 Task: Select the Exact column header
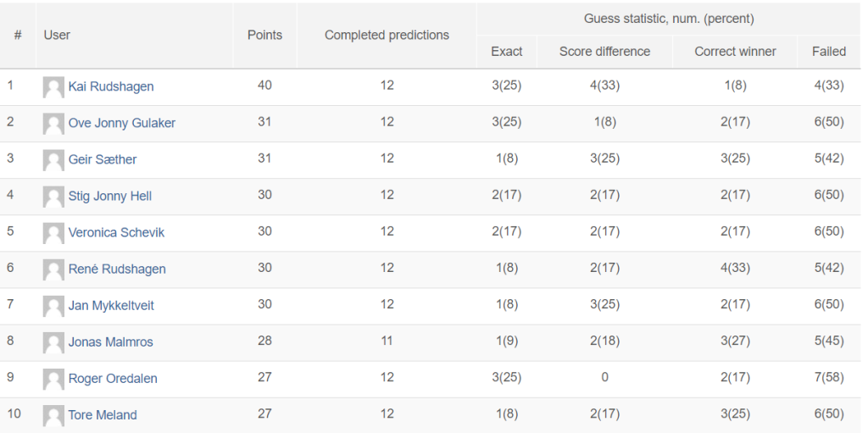pyautogui.click(x=507, y=52)
